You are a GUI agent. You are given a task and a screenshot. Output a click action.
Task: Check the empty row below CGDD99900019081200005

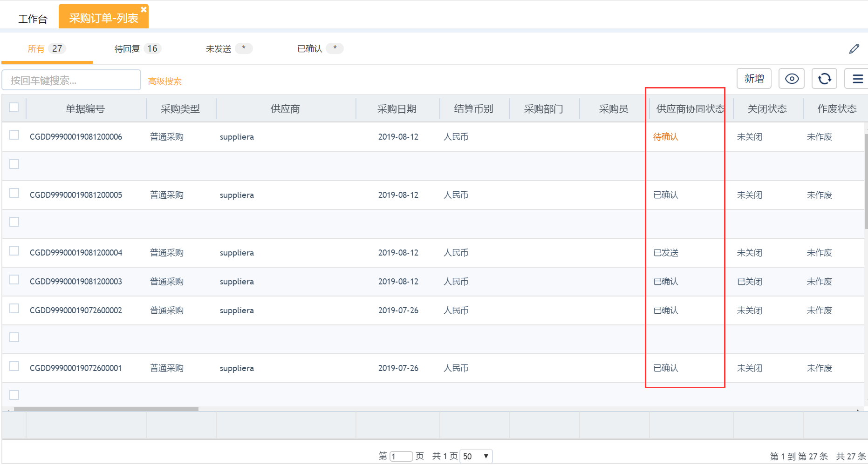pos(14,222)
